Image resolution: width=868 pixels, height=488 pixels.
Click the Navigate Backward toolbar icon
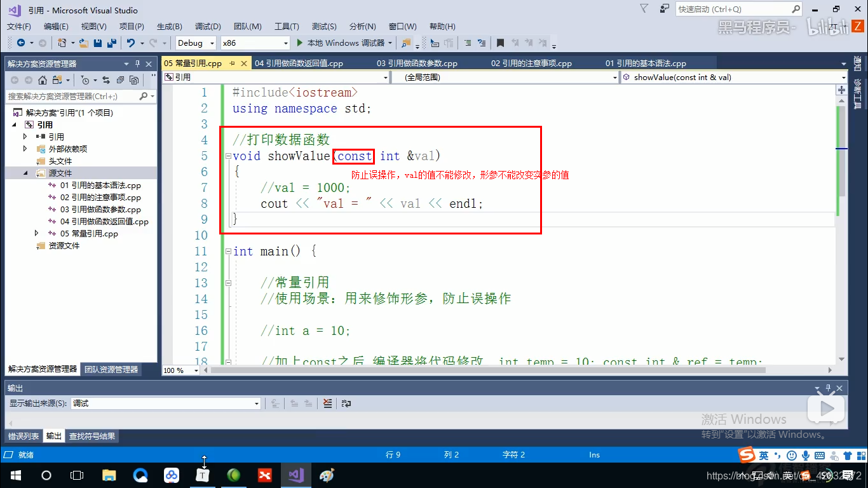21,43
